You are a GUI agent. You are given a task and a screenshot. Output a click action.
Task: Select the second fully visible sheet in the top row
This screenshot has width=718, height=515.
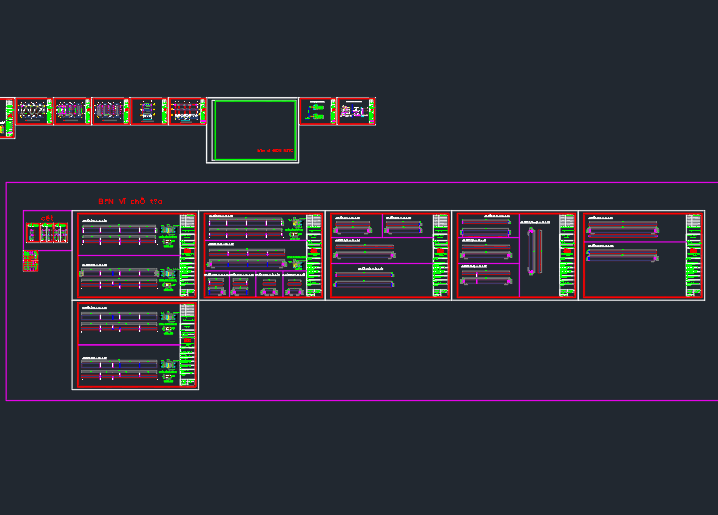(x=72, y=111)
